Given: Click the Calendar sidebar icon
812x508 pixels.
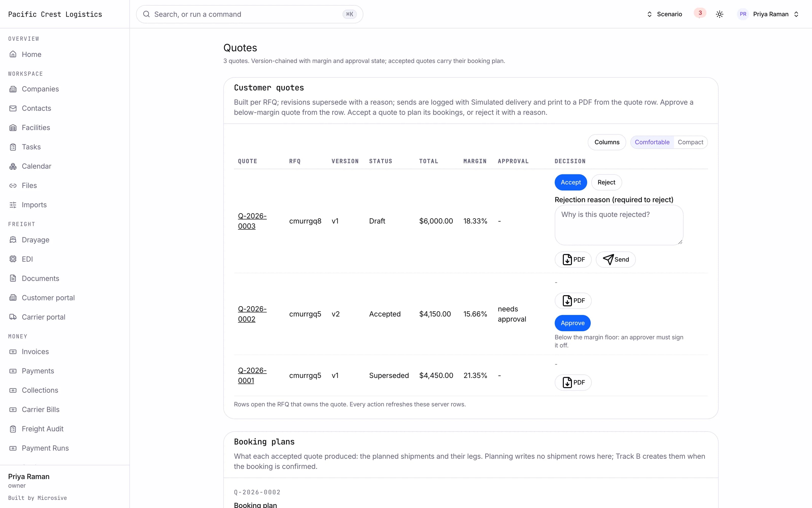Looking at the screenshot, I should 13,166.
